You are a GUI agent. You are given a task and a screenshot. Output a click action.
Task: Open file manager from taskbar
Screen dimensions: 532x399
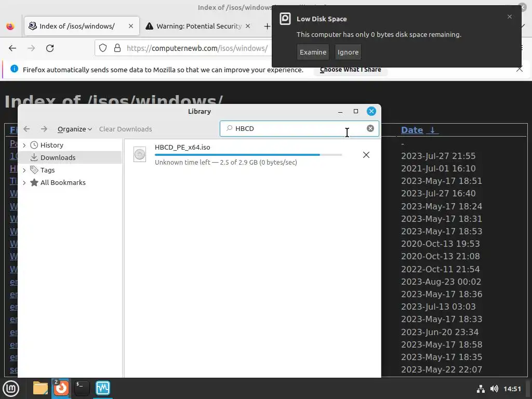click(40, 388)
